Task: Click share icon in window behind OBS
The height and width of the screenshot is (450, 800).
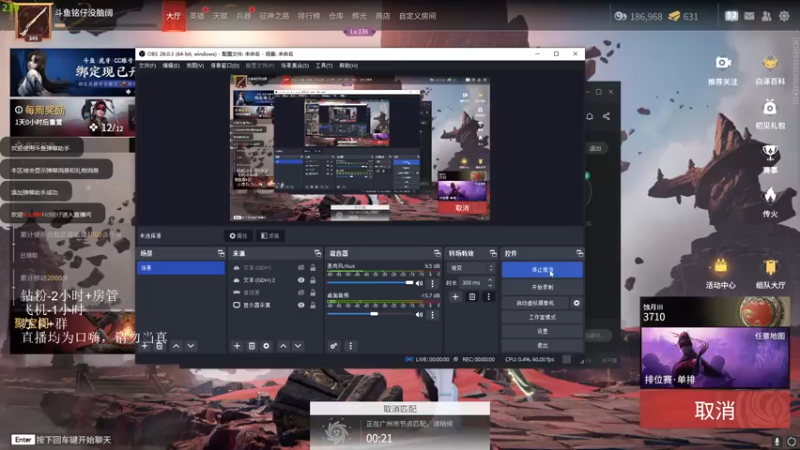Action: tap(606, 116)
